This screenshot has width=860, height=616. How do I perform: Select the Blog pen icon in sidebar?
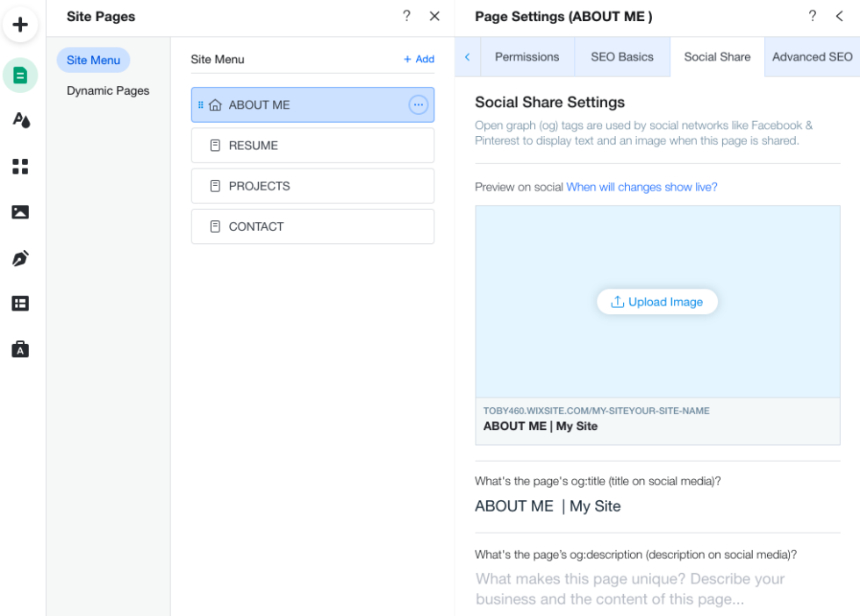[20, 257]
